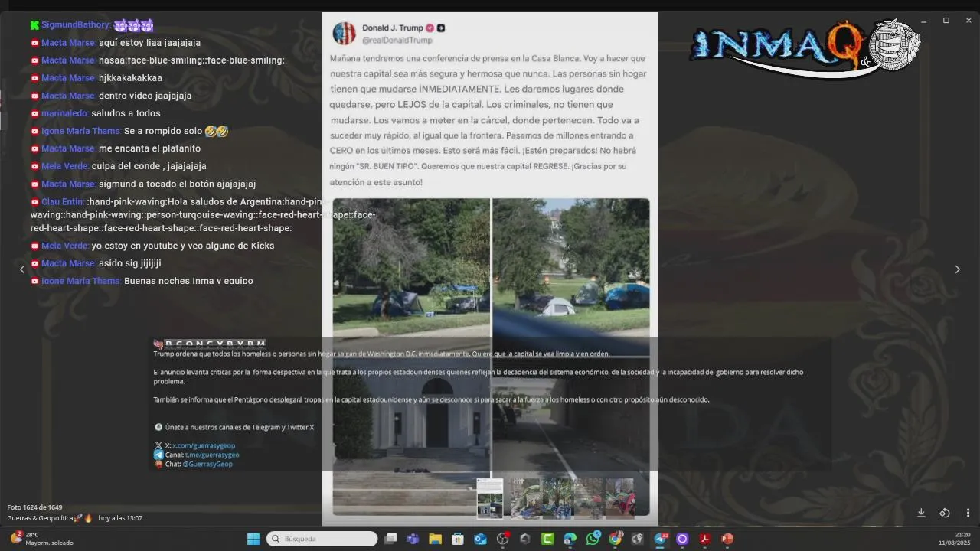Viewport: 980px width, 551px height.
Task: Click the Clau Entin username in chat
Action: click(62, 202)
